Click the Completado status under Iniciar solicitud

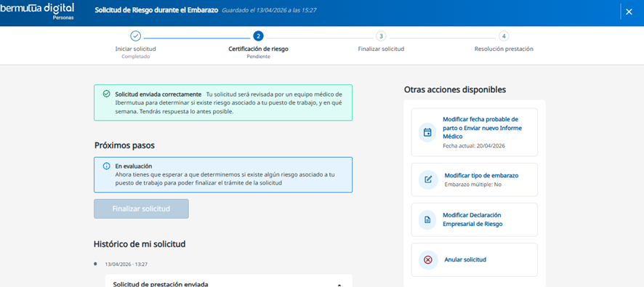[135, 57]
